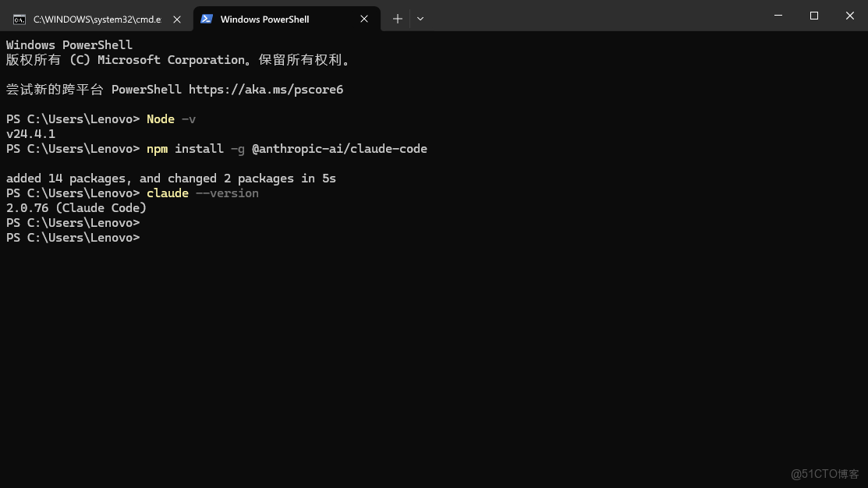Viewport: 868px width, 488px height.
Task: Click the PowerShell icon on the active tab
Action: pos(207,19)
